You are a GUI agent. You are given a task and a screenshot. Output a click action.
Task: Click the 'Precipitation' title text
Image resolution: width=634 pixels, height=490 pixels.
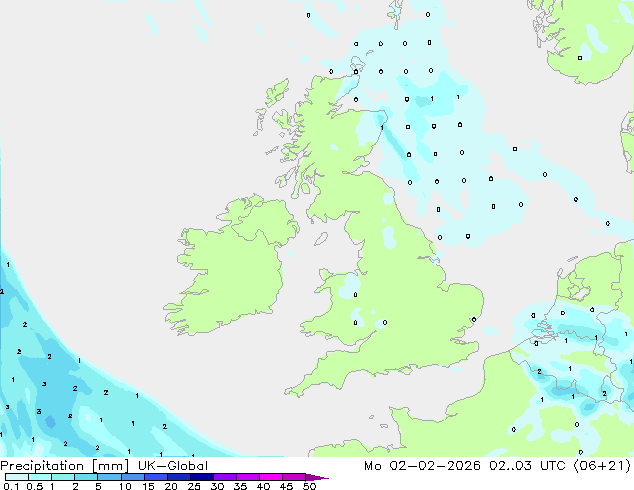(42, 466)
